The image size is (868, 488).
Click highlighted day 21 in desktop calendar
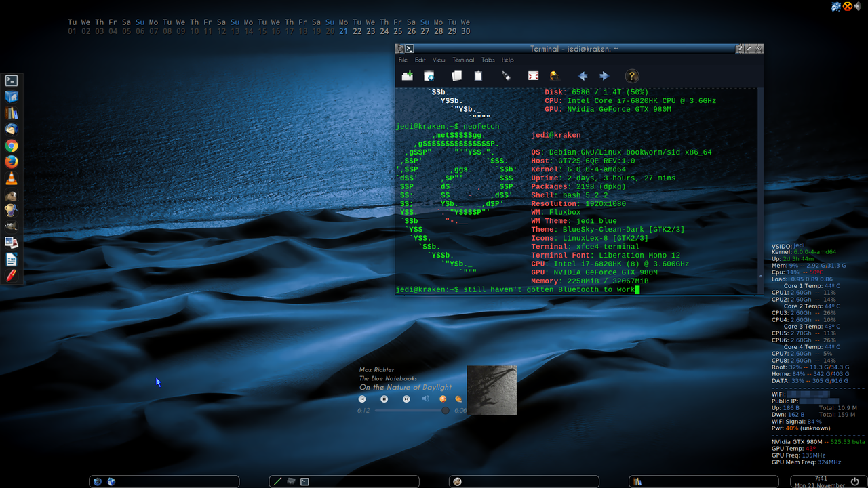pyautogui.click(x=343, y=31)
